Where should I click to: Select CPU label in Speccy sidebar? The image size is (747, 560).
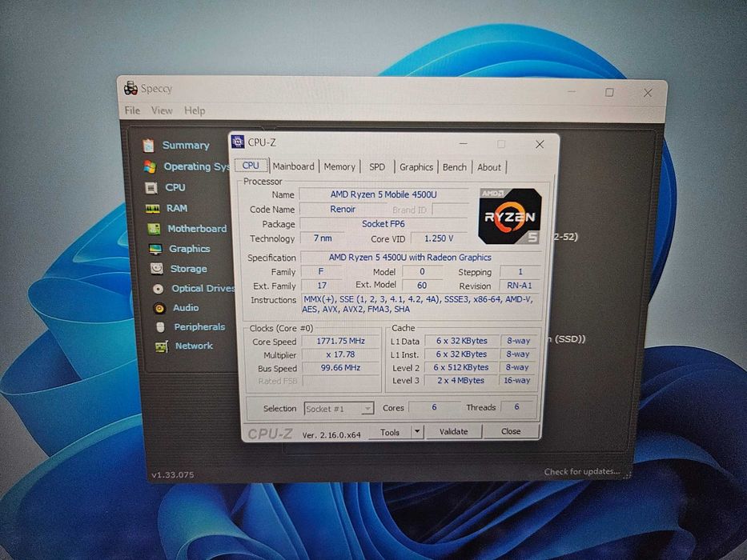175,188
